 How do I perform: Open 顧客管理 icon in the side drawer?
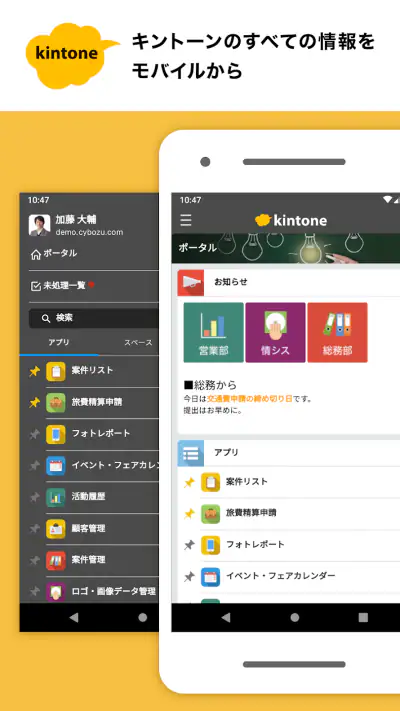pyautogui.click(x=56, y=529)
